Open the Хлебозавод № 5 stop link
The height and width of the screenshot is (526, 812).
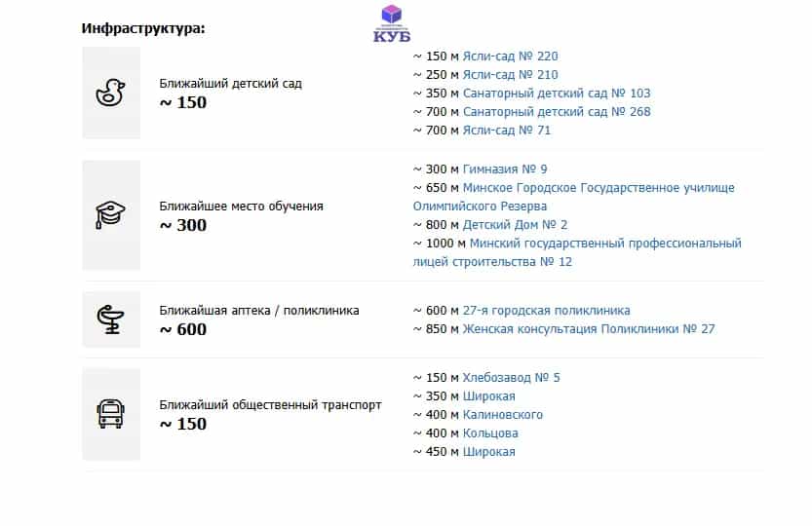pos(511,378)
